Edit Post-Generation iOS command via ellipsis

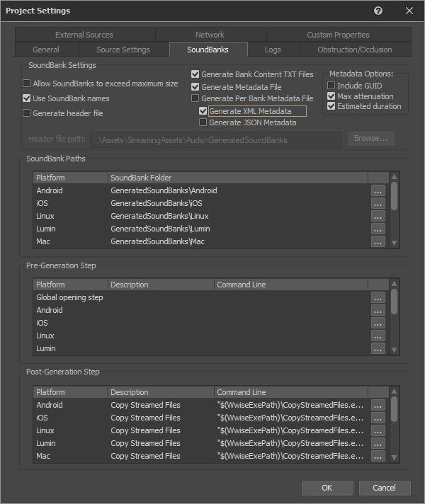click(378, 418)
